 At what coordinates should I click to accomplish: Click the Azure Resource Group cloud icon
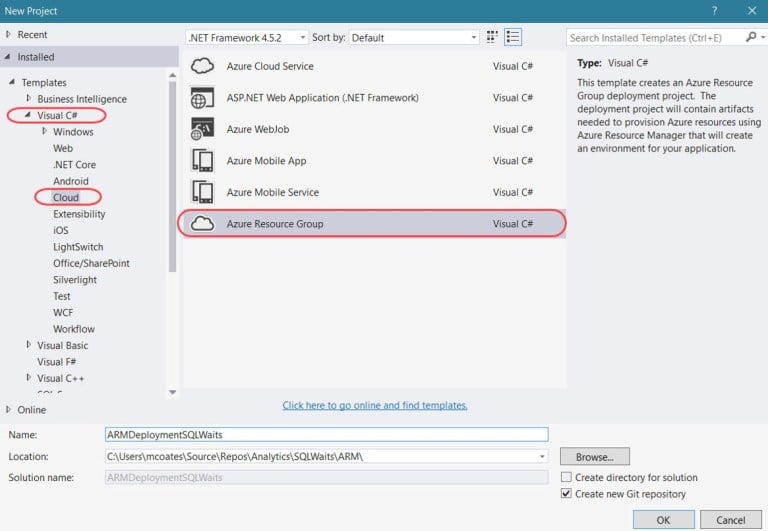pyautogui.click(x=202, y=223)
